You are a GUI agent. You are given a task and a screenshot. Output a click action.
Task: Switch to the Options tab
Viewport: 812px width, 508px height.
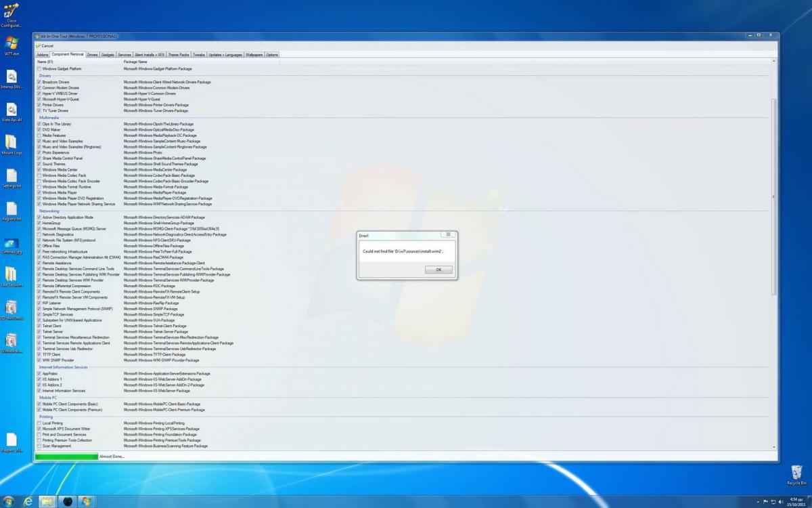[x=272, y=54]
